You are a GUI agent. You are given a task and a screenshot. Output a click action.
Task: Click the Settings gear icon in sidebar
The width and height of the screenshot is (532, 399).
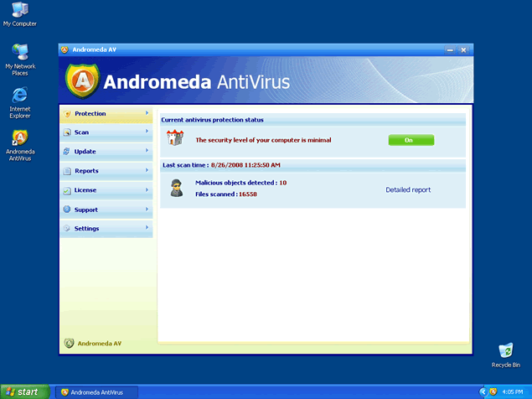pos(67,229)
